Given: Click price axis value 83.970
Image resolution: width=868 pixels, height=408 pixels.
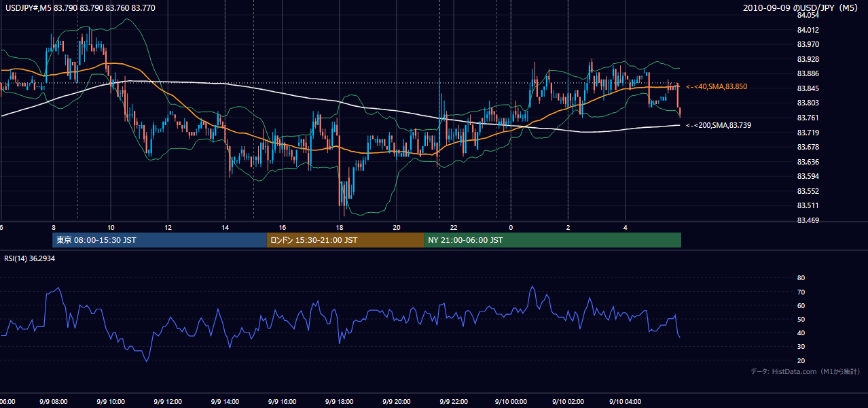Looking at the screenshot, I should click(x=808, y=44).
